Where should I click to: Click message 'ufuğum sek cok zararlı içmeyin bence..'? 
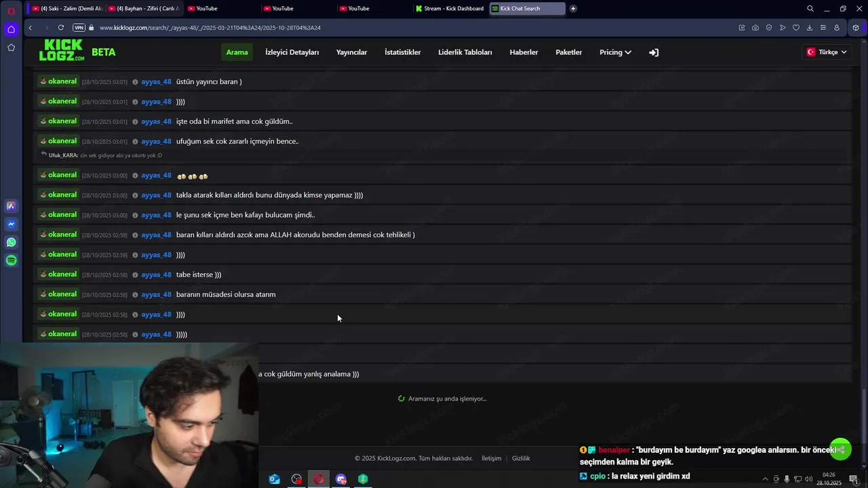point(237,142)
